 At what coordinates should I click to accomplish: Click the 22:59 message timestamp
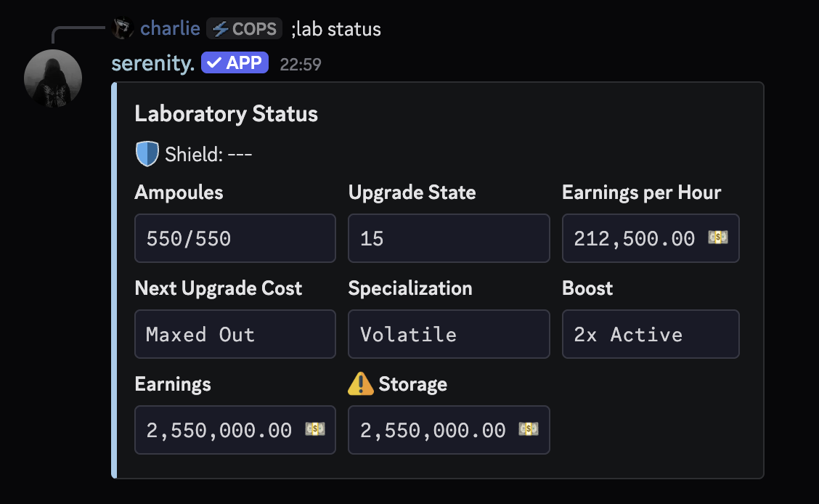point(301,64)
